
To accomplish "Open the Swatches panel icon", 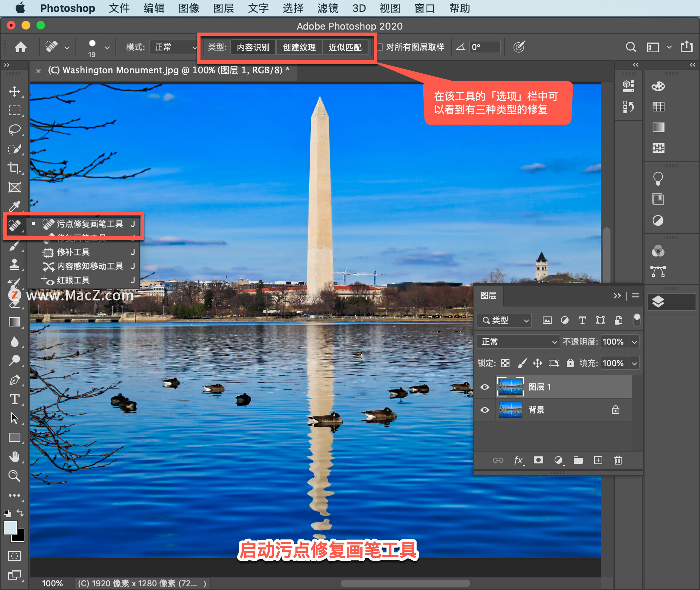I will coord(658,107).
